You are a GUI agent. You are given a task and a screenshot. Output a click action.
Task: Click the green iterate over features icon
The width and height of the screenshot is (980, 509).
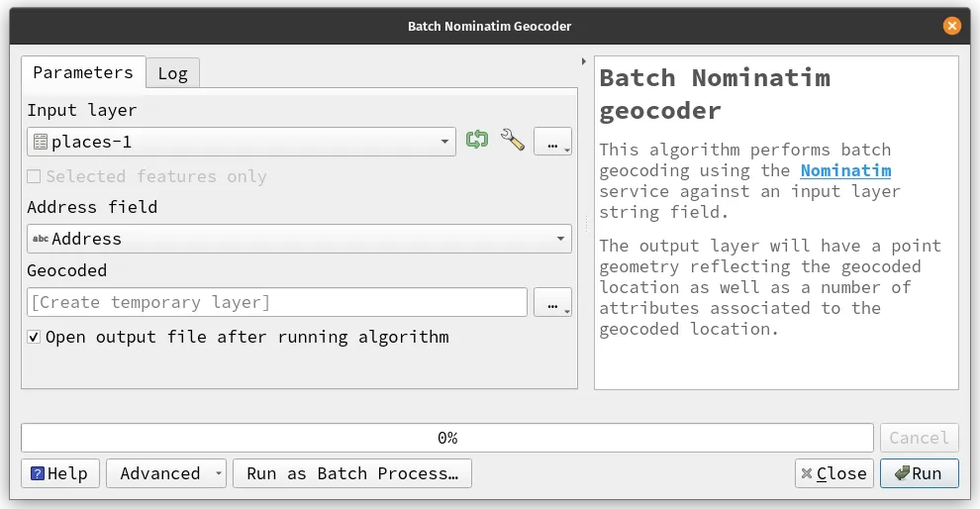(x=477, y=139)
